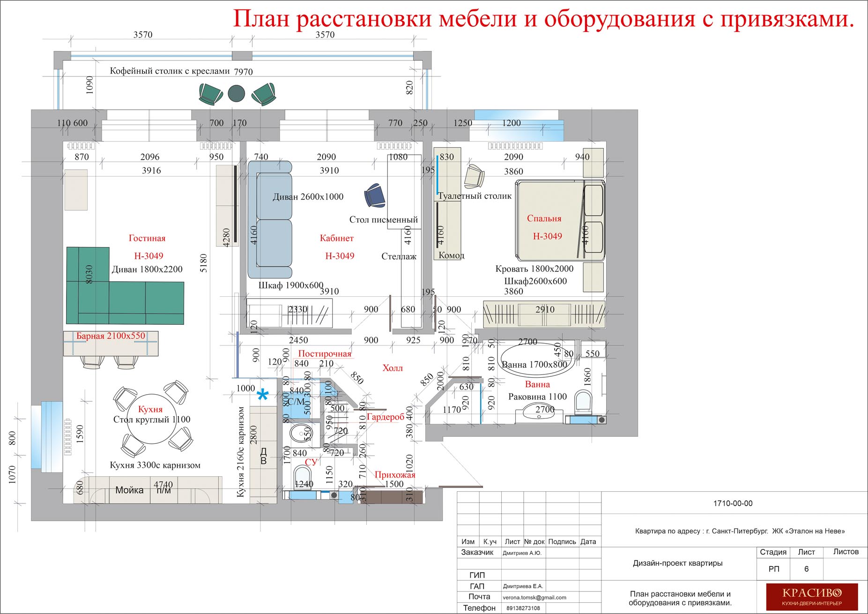The width and height of the screenshot is (868, 614).
Task: Select the Гардероб room label
Action: tap(385, 417)
